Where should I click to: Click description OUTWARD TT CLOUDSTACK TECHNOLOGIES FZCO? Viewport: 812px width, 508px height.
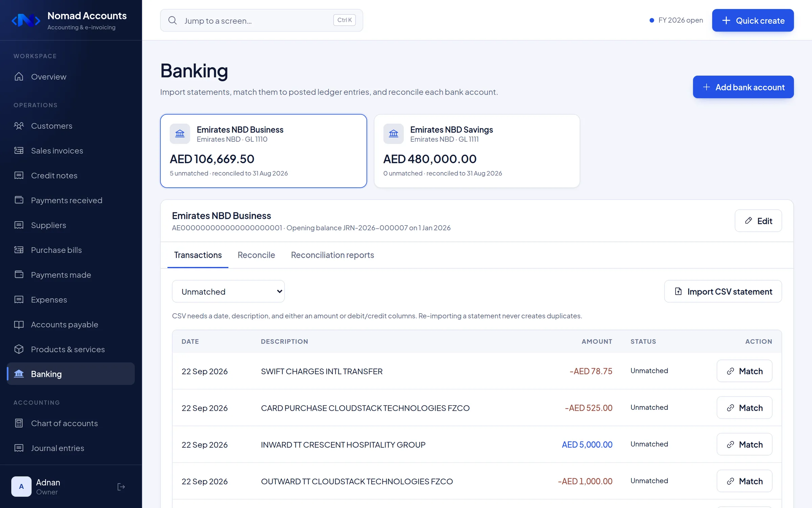pos(357,481)
